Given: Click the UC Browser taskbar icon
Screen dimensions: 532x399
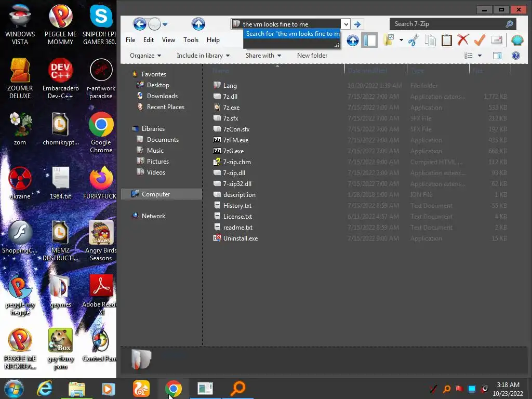Looking at the screenshot, I should [x=141, y=389].
